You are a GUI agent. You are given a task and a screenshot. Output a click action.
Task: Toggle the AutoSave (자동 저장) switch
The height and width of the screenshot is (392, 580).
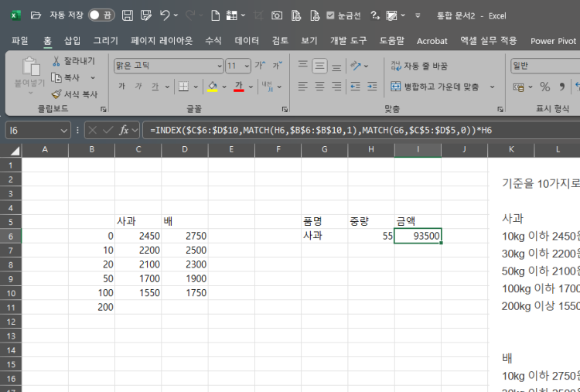101,15
